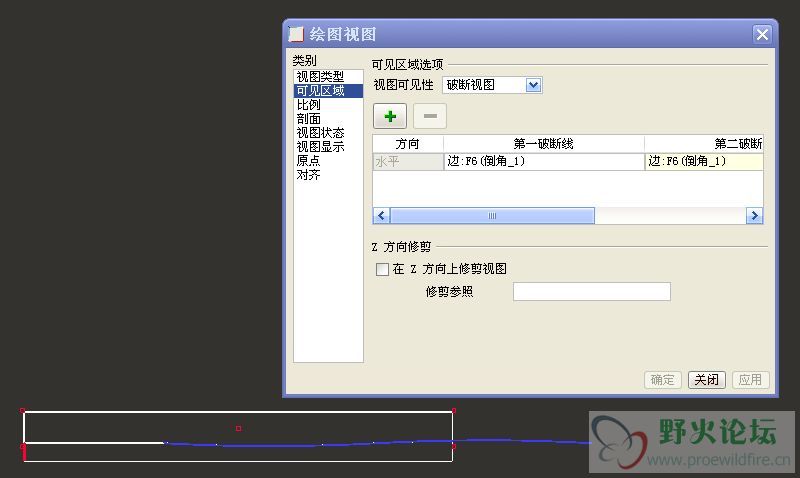Select 视图状态 category

click(x=320, y=133)
